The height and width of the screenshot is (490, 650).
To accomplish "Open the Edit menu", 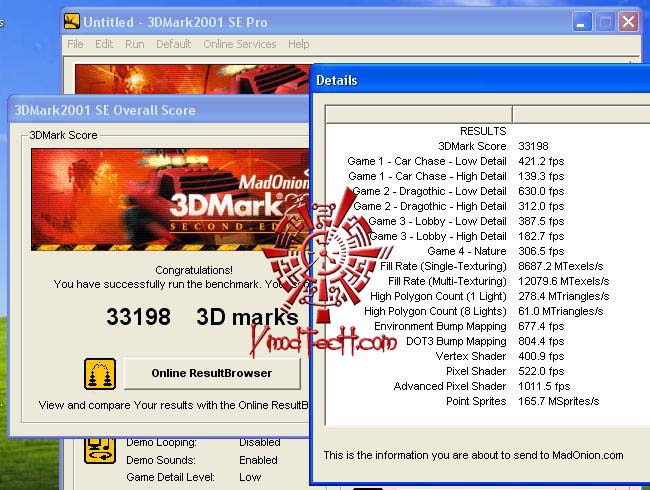I will coord(104,44).
